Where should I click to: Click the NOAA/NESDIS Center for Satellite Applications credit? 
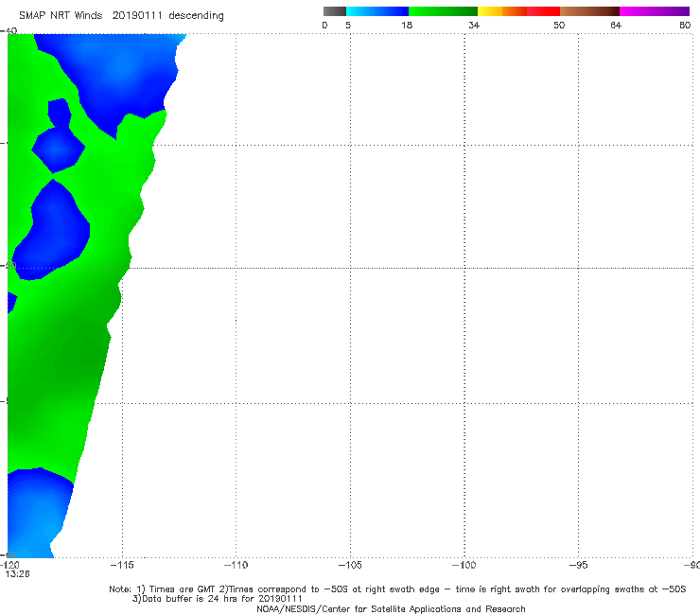tap(391, 608)
